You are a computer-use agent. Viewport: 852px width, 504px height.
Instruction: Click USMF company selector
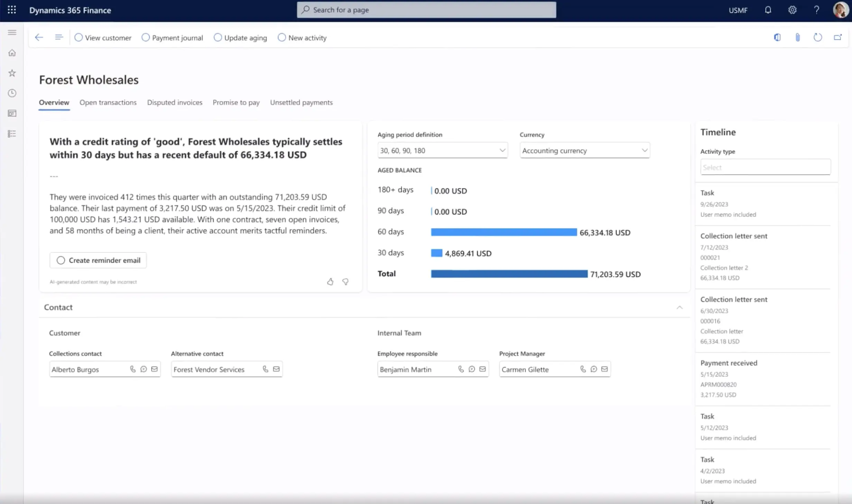[x=738, y=10]
